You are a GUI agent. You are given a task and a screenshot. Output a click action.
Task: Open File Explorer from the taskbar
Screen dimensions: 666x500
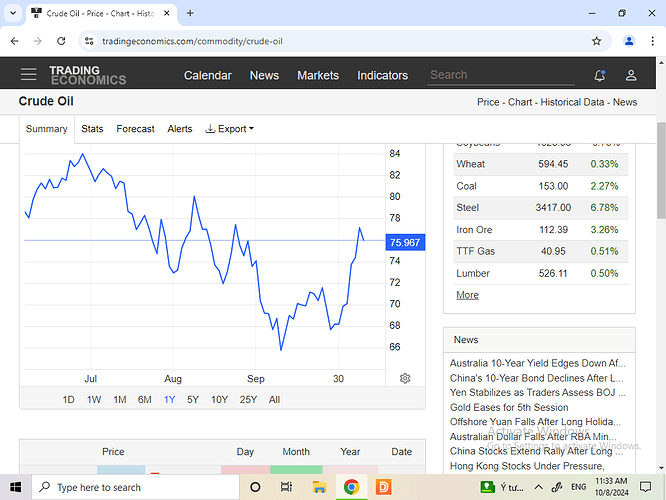click(x=319, y=487)
